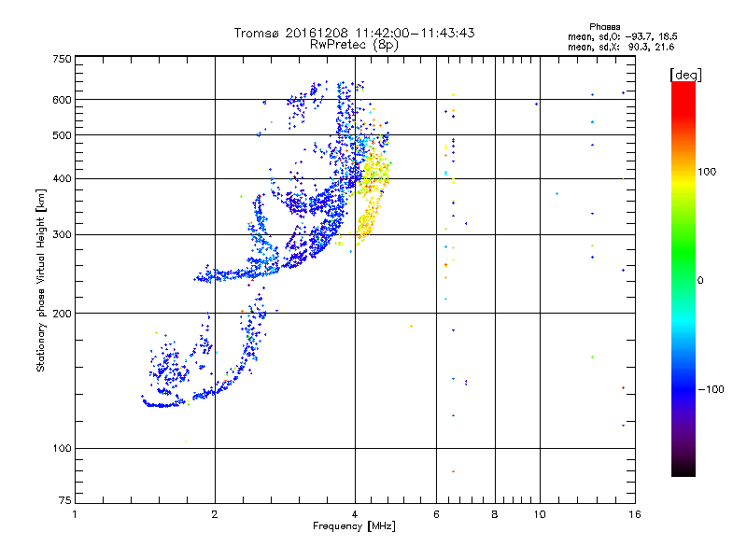747x560 pixels.
Task: Click the '[deg]' colorbar unit label
Action: coord(685,75)
